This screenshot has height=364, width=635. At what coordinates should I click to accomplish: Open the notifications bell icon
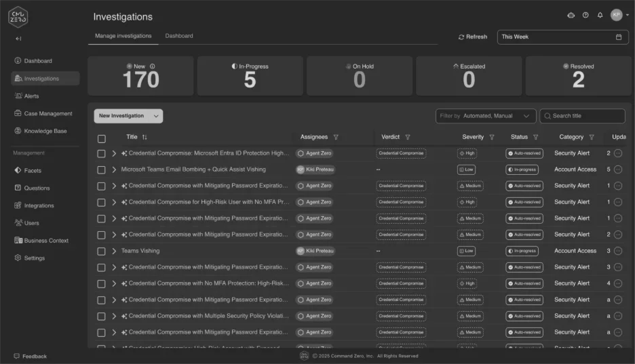point(600,15)
